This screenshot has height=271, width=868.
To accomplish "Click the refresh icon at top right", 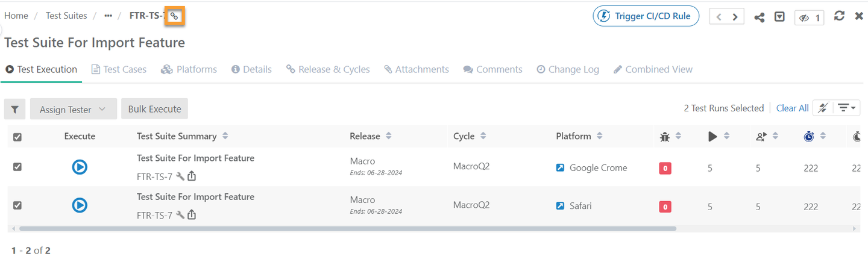I will pos(839,16).
